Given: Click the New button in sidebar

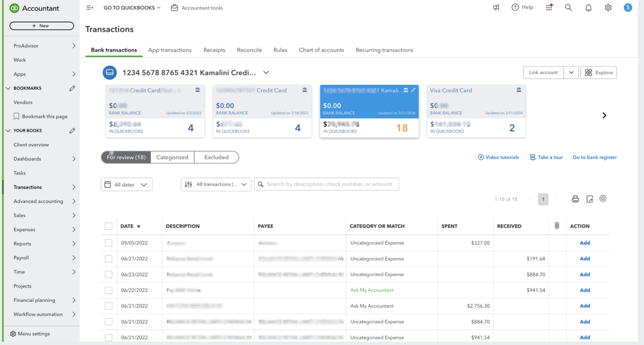Looking at the screenshot, I should click(x=42, y=26).
